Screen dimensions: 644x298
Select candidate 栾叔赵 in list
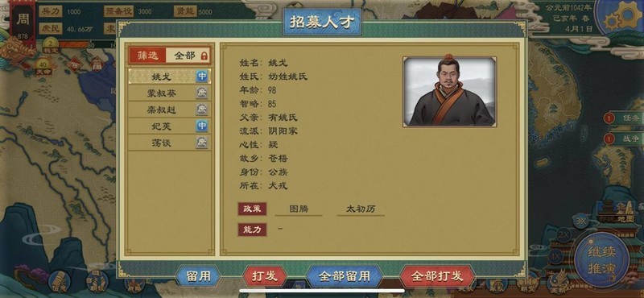169,110
